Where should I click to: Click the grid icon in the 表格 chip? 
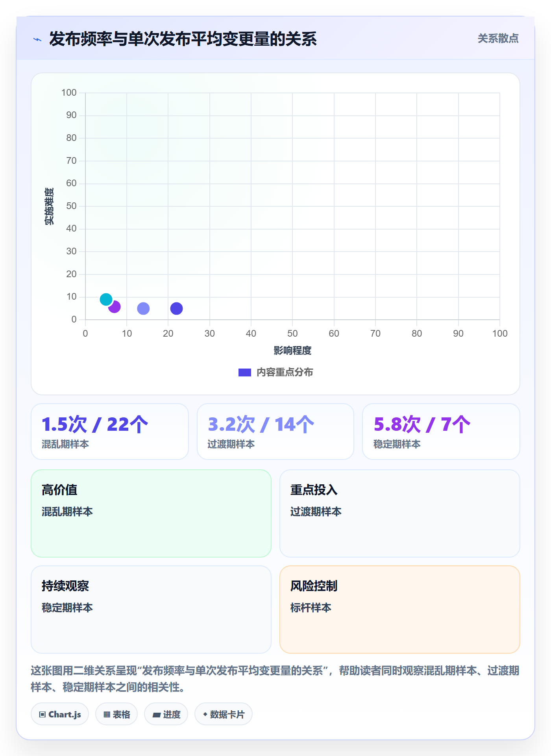point(107,715)
